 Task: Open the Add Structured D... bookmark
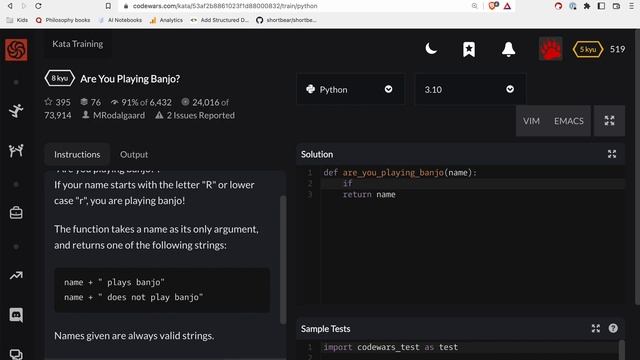point(220,20)
